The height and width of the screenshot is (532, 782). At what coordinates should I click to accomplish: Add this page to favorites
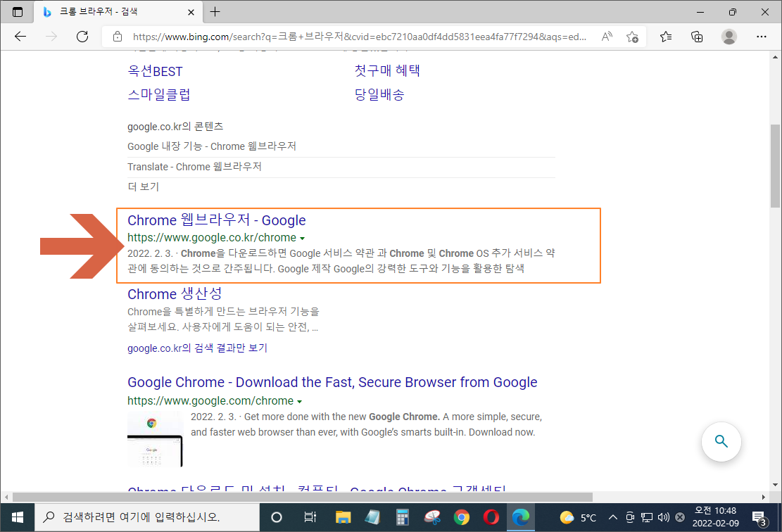point(632,37)
